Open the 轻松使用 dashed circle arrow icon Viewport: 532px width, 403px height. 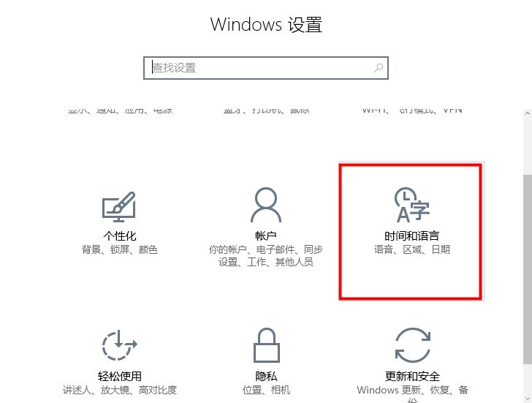119,345
